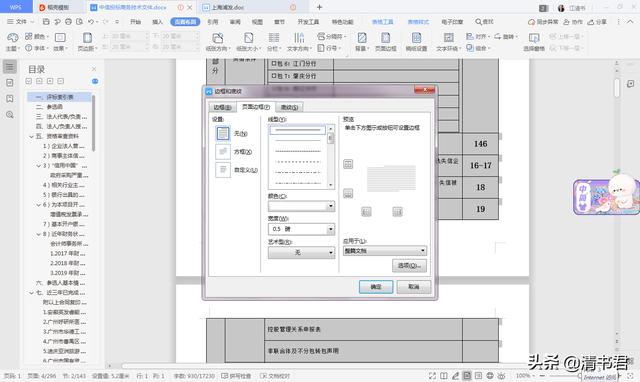Select outline item 一、评标索引表
The image size is (640, 382).
[x=60, y=97]
